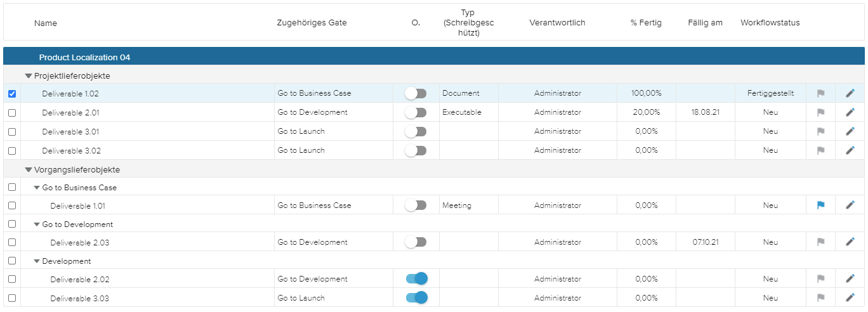Viewport: 868px width, 312px height.
Task: Collapse the Projektlieferobjekte group
Action: coord(28,76)
